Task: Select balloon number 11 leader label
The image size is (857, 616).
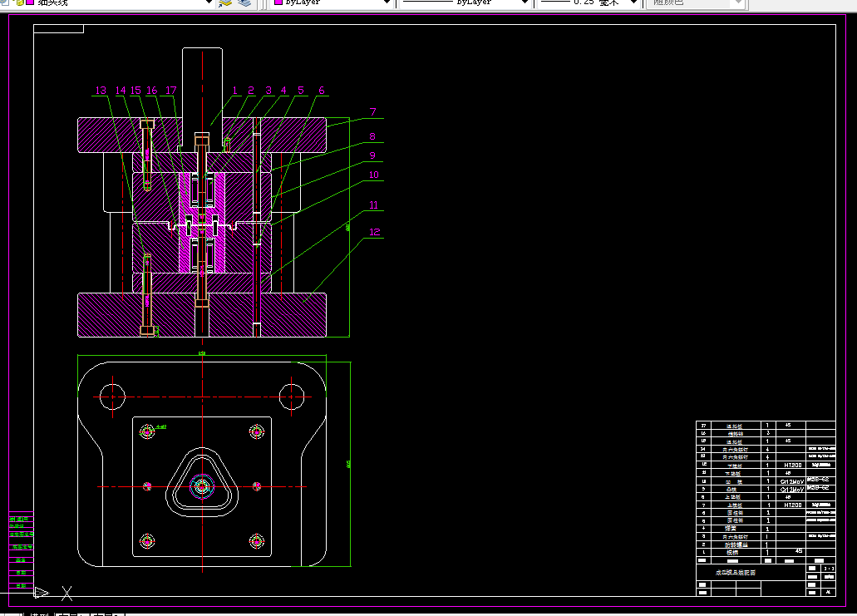Action: coord(374,205)
